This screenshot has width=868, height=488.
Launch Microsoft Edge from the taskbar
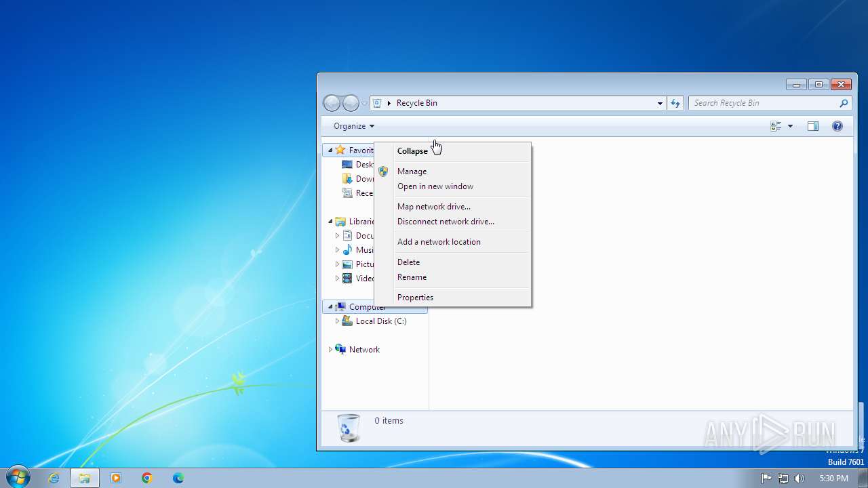coord(178,478)
